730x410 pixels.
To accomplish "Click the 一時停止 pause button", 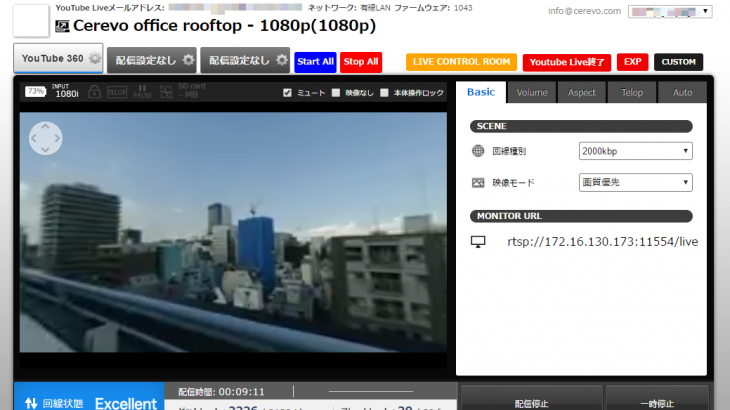I will [x=657, y=400].
